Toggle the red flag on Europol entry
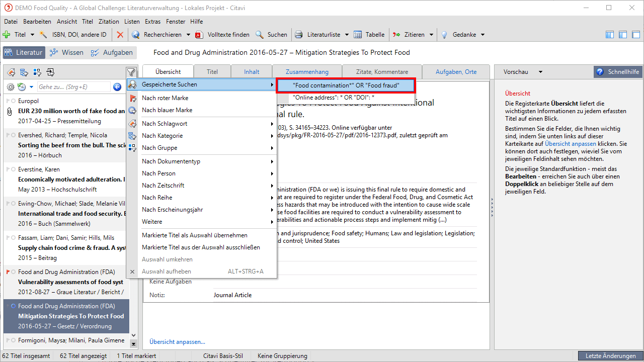 pos(8,101)
